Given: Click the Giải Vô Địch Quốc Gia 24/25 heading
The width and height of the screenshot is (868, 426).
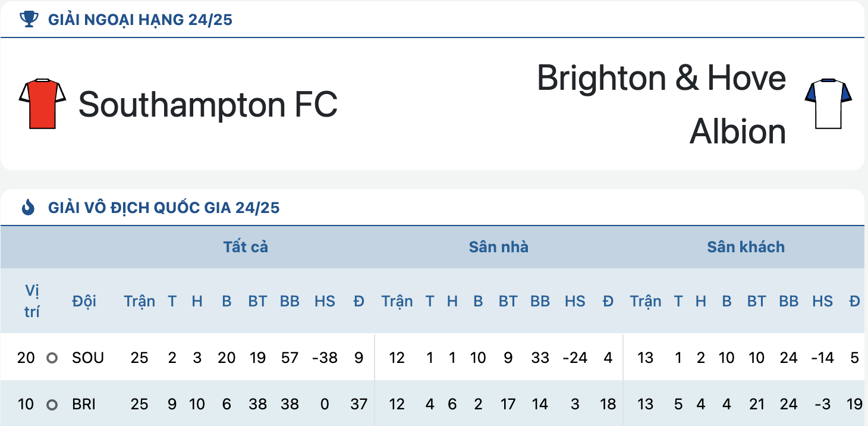Looking at the screenshot, I should tap(164, 208).
